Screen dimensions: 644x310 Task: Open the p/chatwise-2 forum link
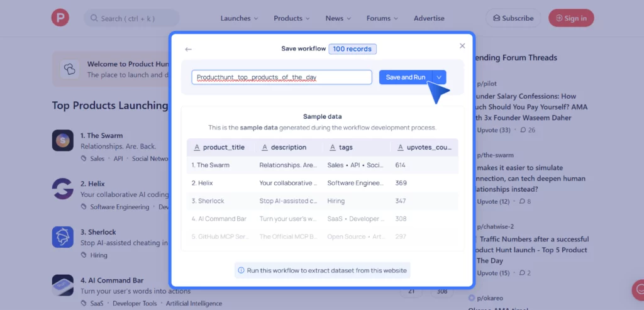point(495,226)
